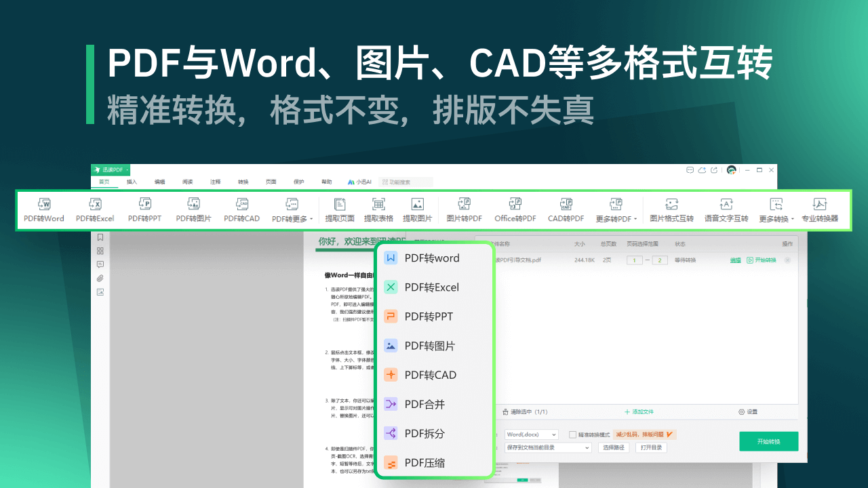
Task: Select the 图片转PDF tool
Action: (464, 210)
